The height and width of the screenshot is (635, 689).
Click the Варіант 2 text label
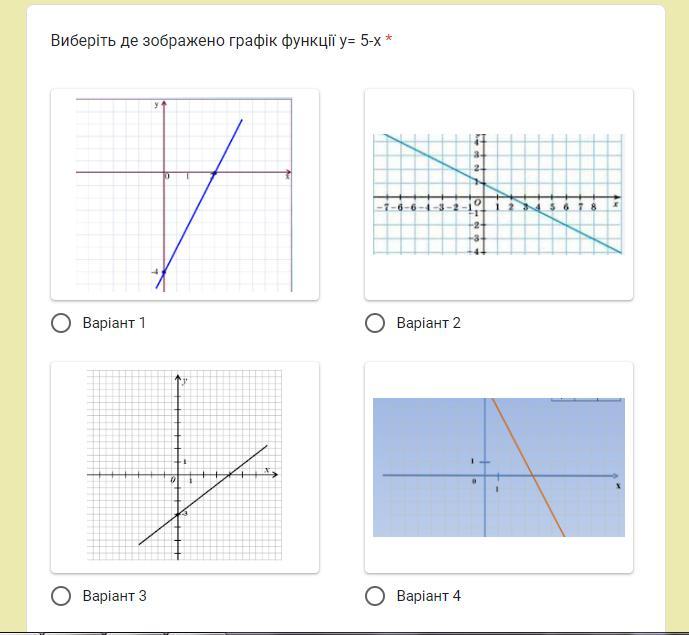(428, 323)
